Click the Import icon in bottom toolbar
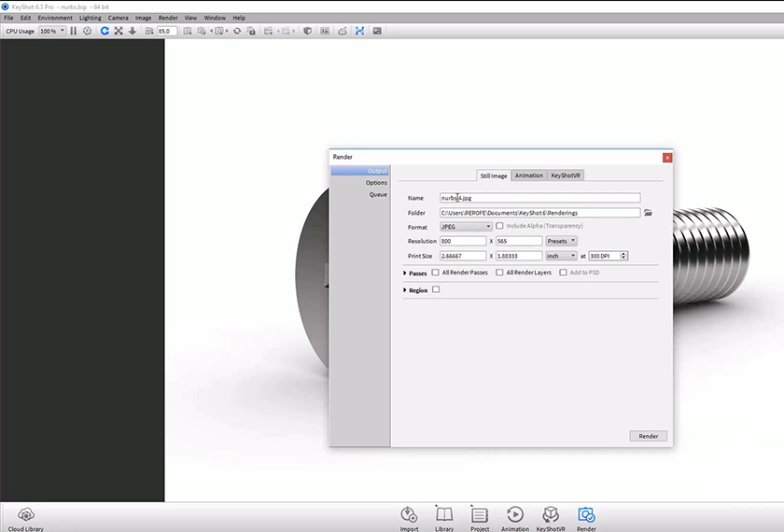 click(x=409, y=514)
